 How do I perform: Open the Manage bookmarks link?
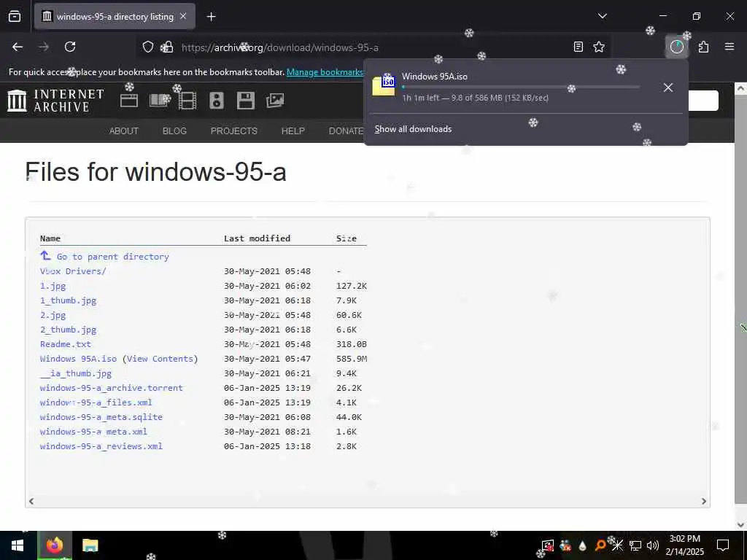click(x=325, y=72)
